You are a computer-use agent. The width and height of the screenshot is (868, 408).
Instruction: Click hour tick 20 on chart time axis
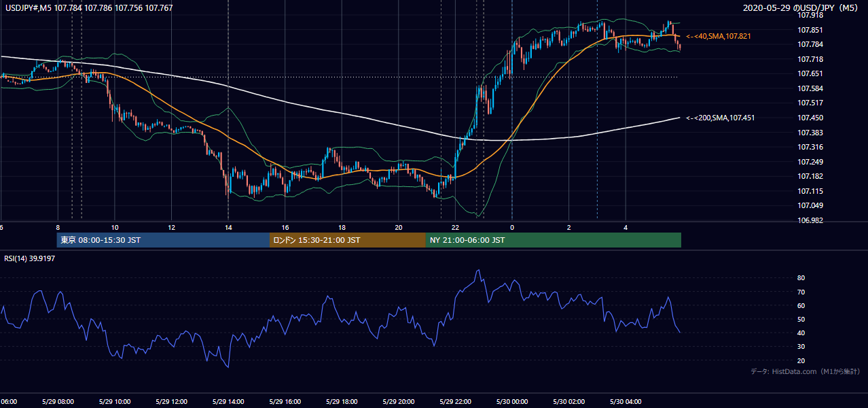(399, 228)
